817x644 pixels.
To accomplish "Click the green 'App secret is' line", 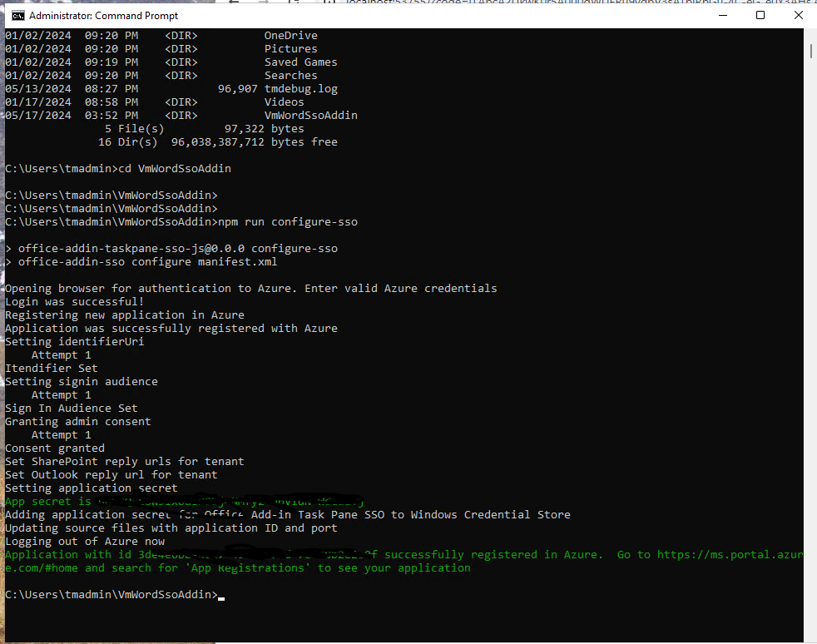I will tap(185, 501).
